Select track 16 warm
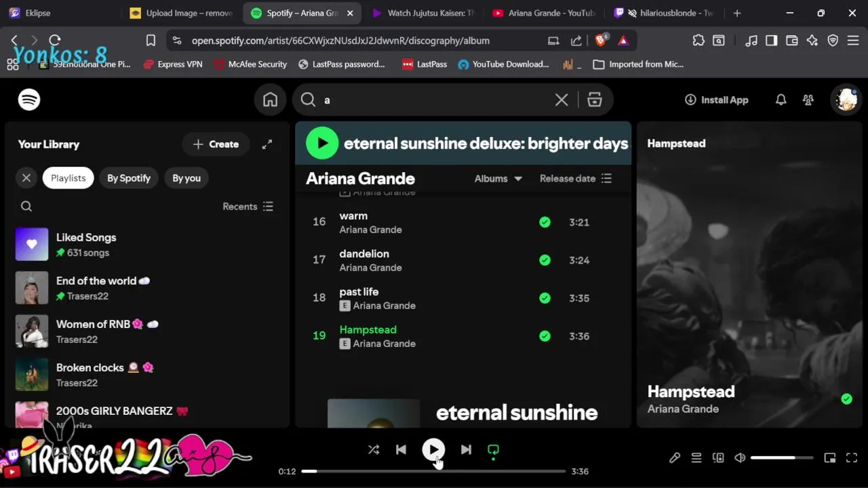868x488 pixels. [463, 222]
